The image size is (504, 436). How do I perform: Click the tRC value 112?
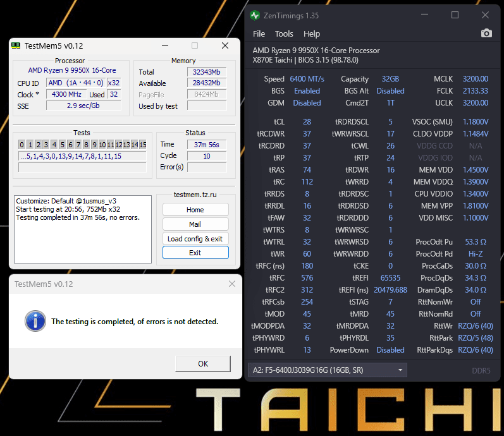(x=307, y=182)
